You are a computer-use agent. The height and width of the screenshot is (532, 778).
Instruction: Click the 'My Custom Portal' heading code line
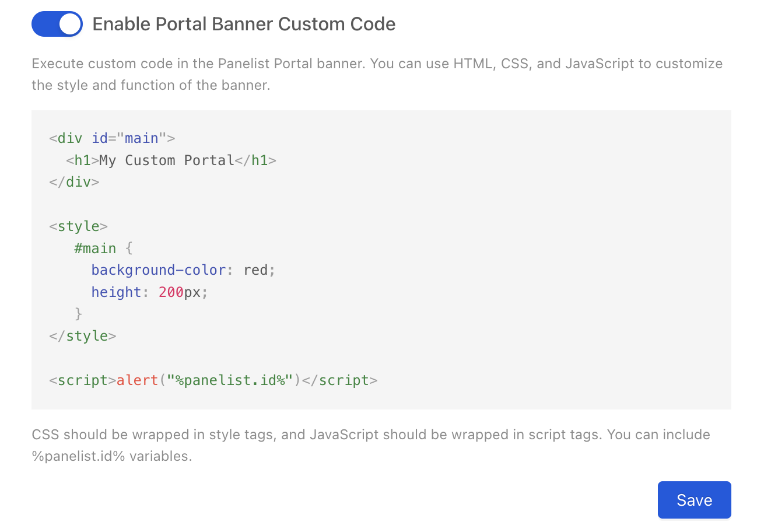[171, 160]
